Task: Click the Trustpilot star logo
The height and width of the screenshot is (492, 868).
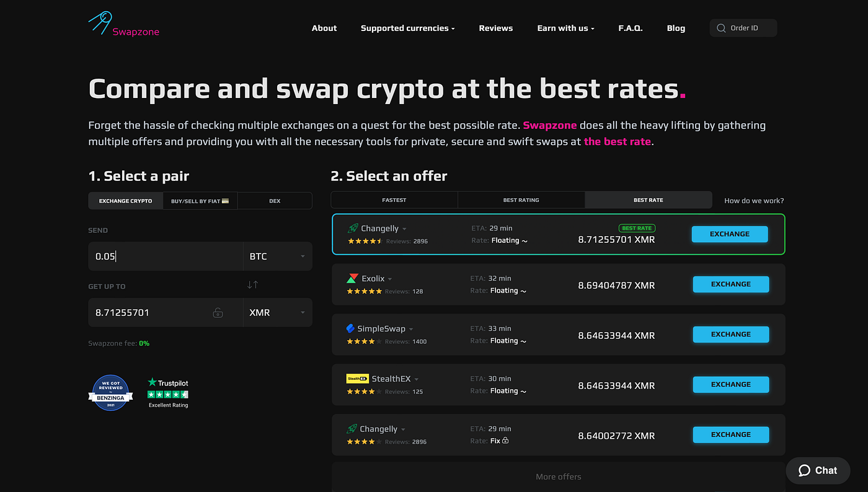Action: click(152, 383)
